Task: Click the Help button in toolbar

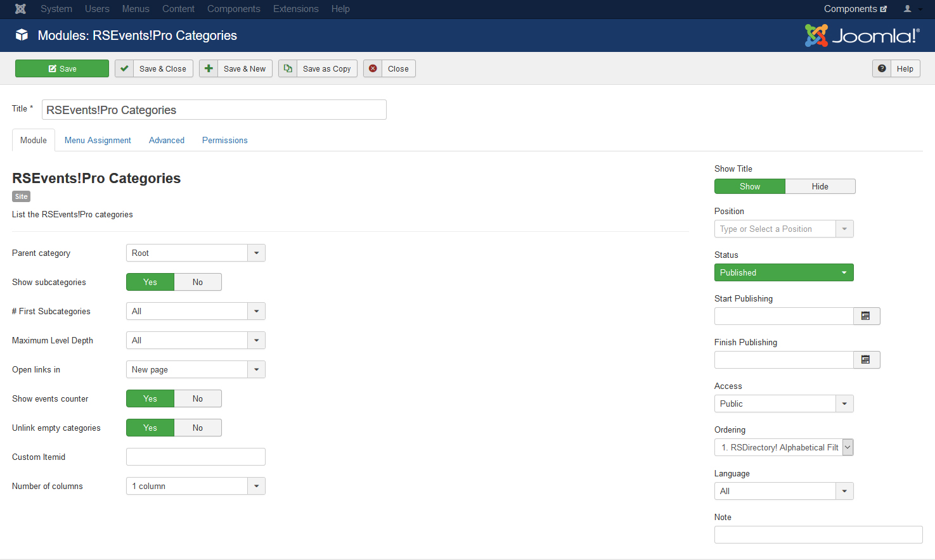Action: (896, 68)
